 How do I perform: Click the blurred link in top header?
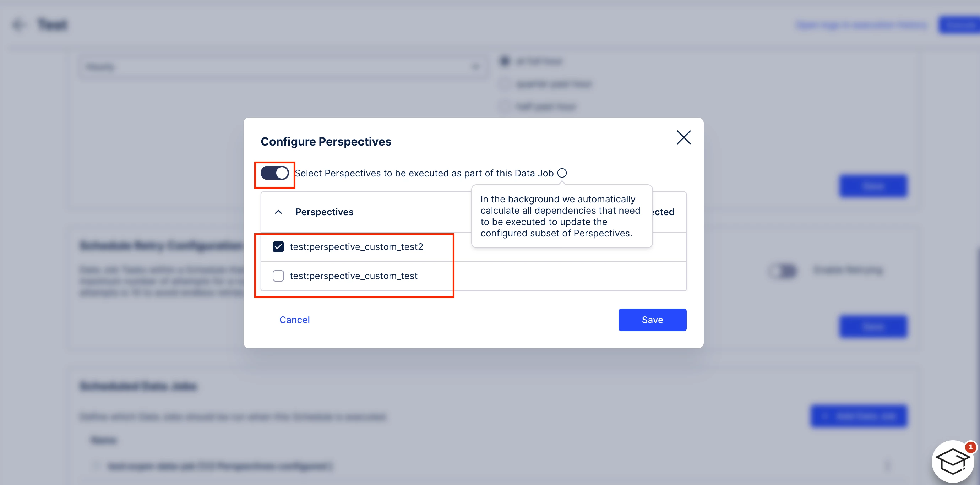pyautogui.click(x=861, y=25)
